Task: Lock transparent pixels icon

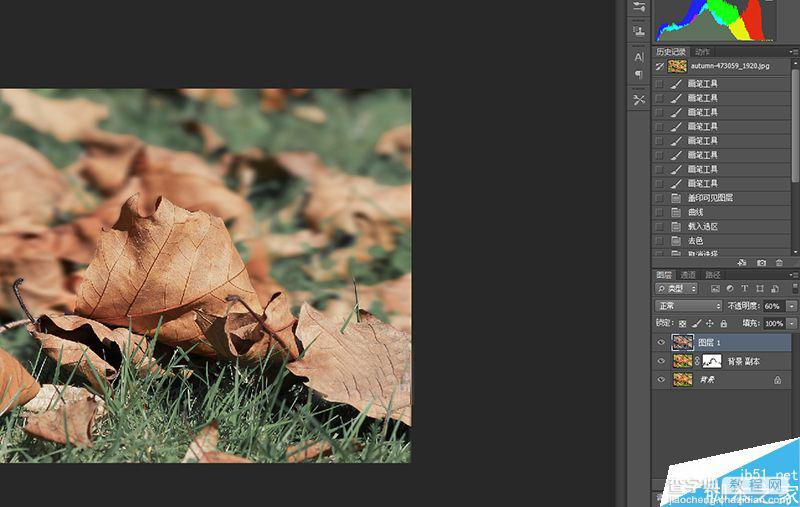Action: click(x=683, y=323)
